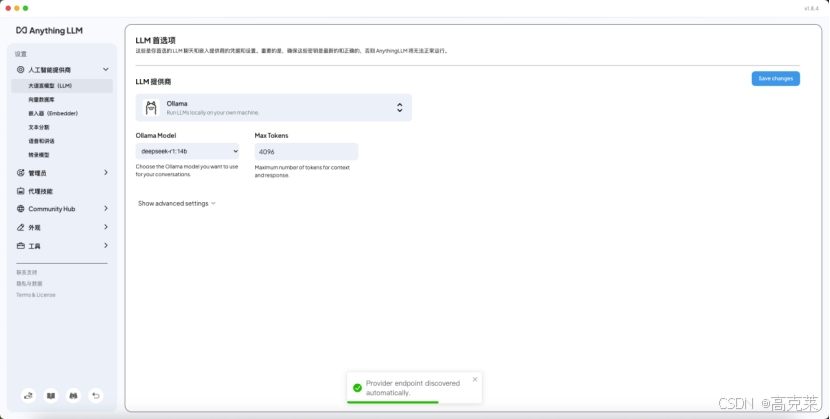Open the 联系支持 link
The height and width of the screenshot is (419, 830).
coord(26,272)
